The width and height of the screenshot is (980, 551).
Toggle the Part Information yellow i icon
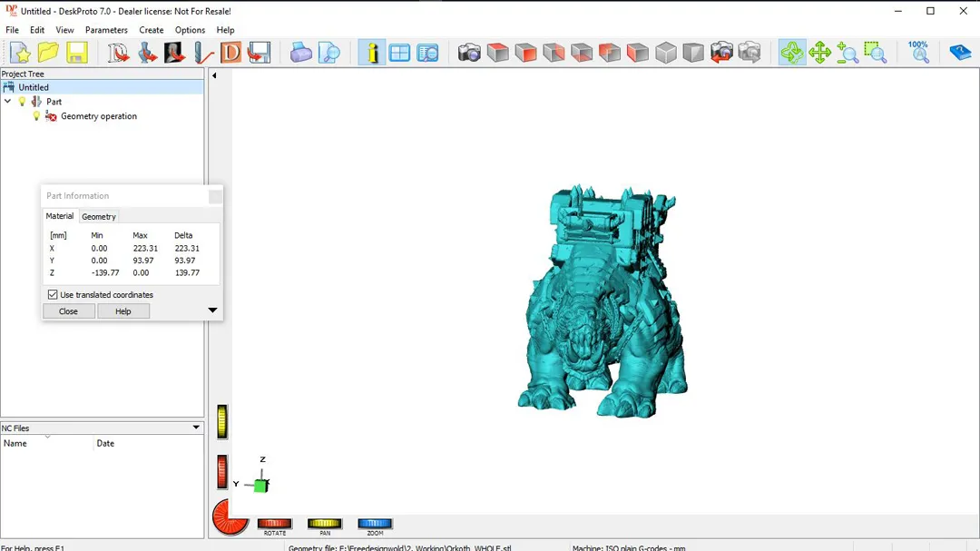coord(372,53)
